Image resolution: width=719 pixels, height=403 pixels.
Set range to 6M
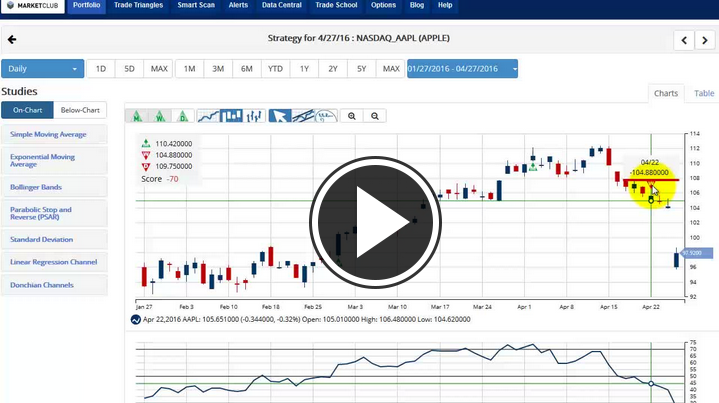coord(247,69)
